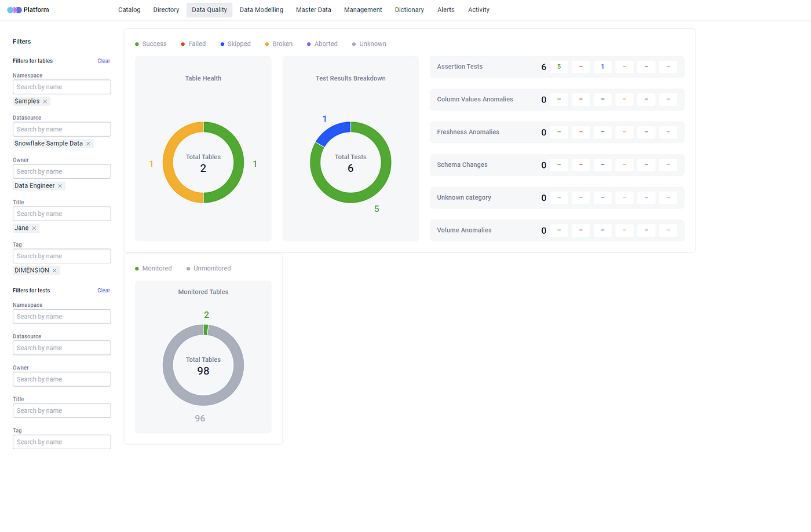Toggle the Failed legend item
The image size is (811, 532).
(193, 44)
